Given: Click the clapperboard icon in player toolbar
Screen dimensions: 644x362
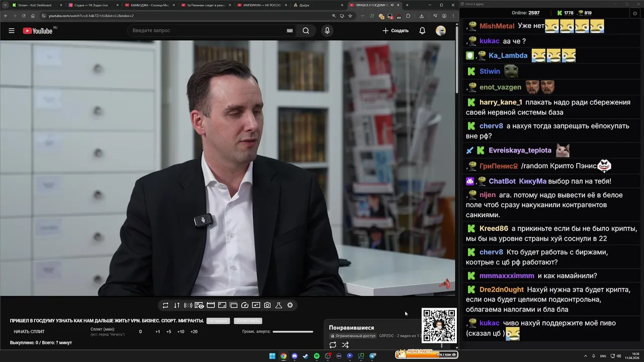Looking at the screenshot, I should 211,305.
